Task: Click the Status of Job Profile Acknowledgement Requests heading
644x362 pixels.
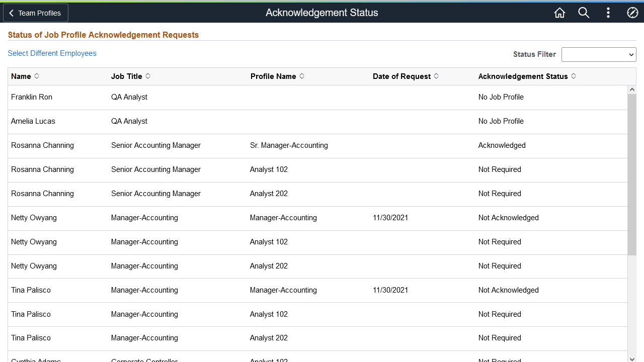Action: tap(104, 35)
